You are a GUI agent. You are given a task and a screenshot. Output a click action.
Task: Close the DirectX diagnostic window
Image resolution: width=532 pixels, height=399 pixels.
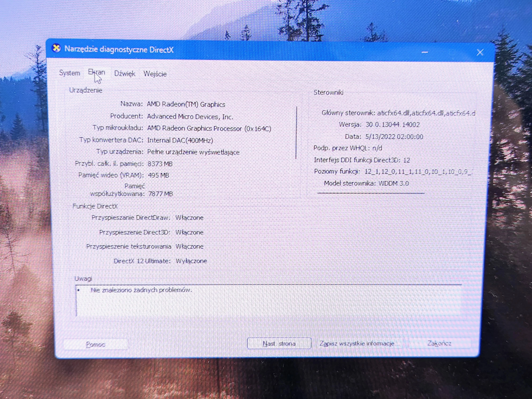point(480,52)
